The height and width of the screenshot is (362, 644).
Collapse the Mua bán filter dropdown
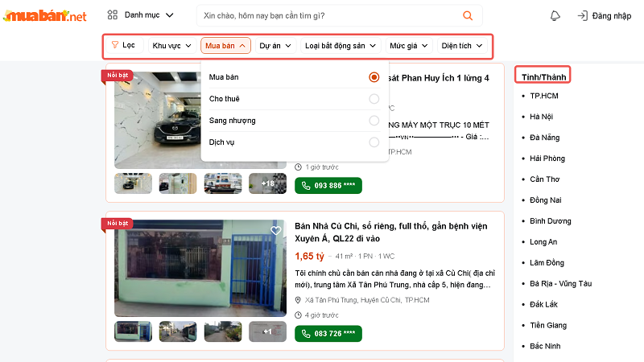click(225, 46)
